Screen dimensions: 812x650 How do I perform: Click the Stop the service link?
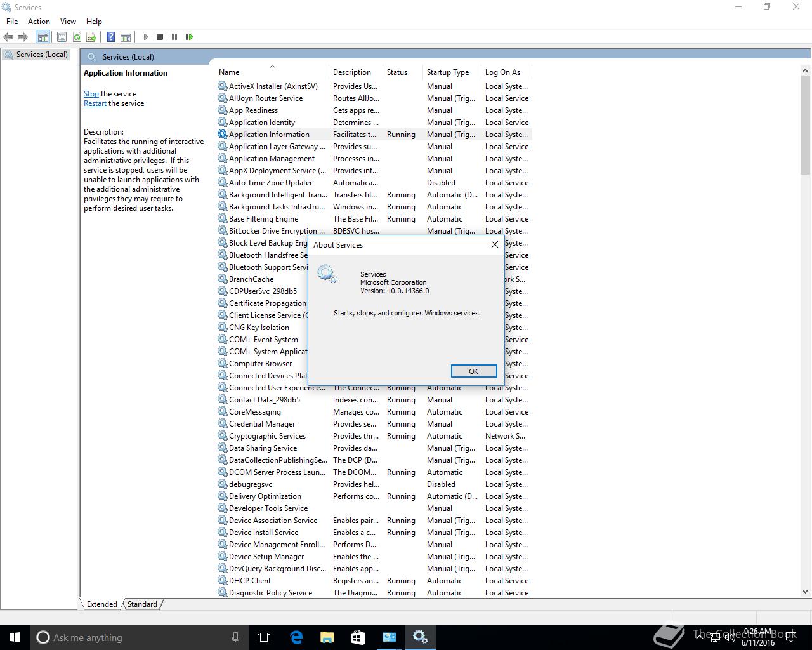pos(91,94)
